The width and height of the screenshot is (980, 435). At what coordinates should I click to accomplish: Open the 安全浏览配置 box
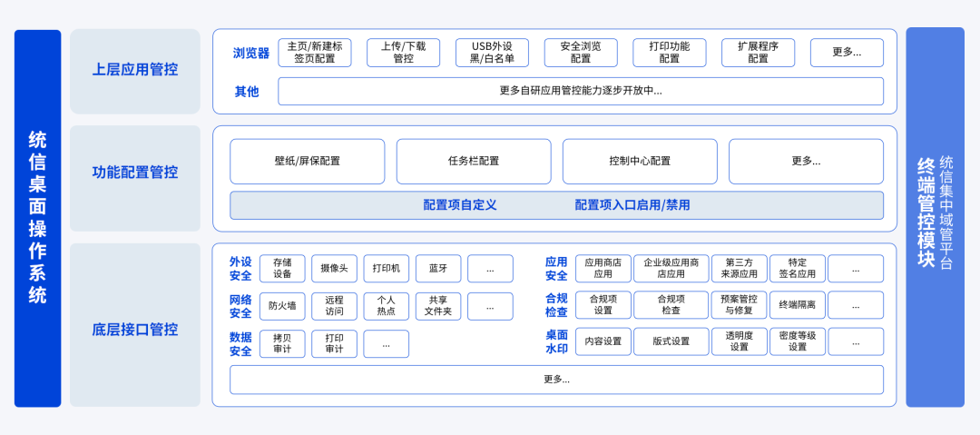click(581, 53)
